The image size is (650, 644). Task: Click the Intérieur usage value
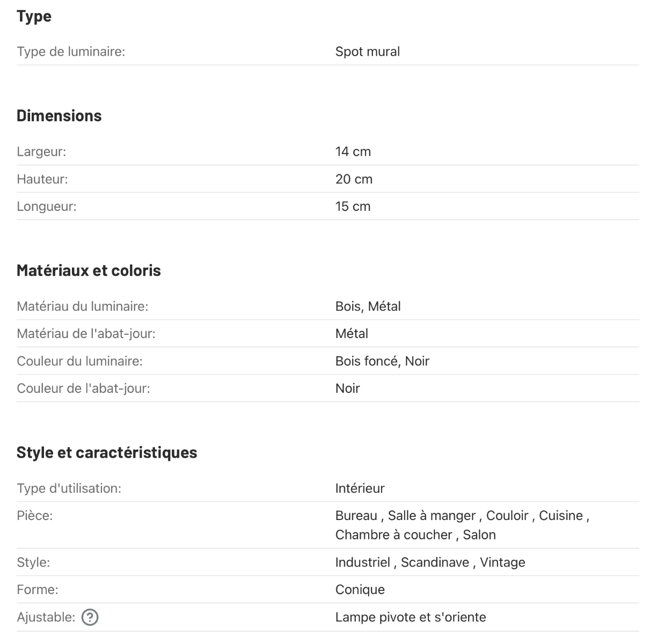(360, 488)
